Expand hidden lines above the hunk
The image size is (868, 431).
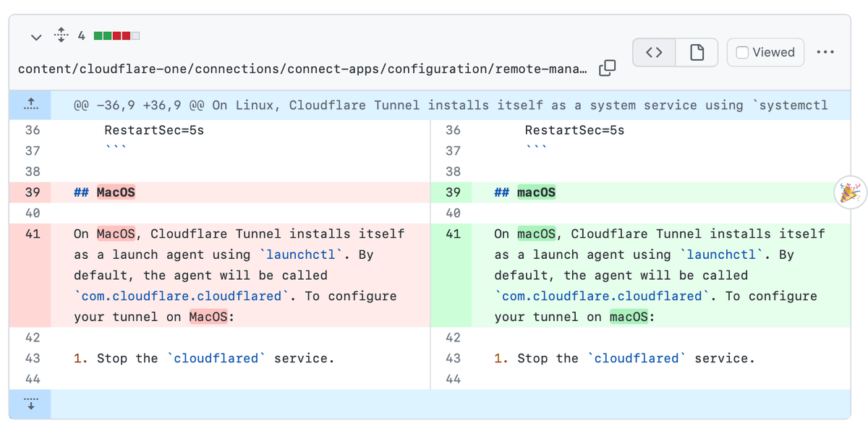pos(30,106)
